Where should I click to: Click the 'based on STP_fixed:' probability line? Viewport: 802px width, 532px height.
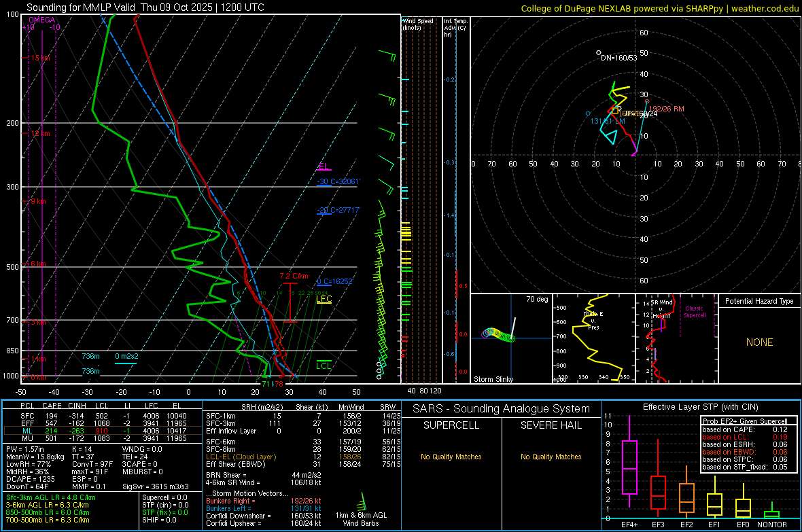tap(745, 467)
